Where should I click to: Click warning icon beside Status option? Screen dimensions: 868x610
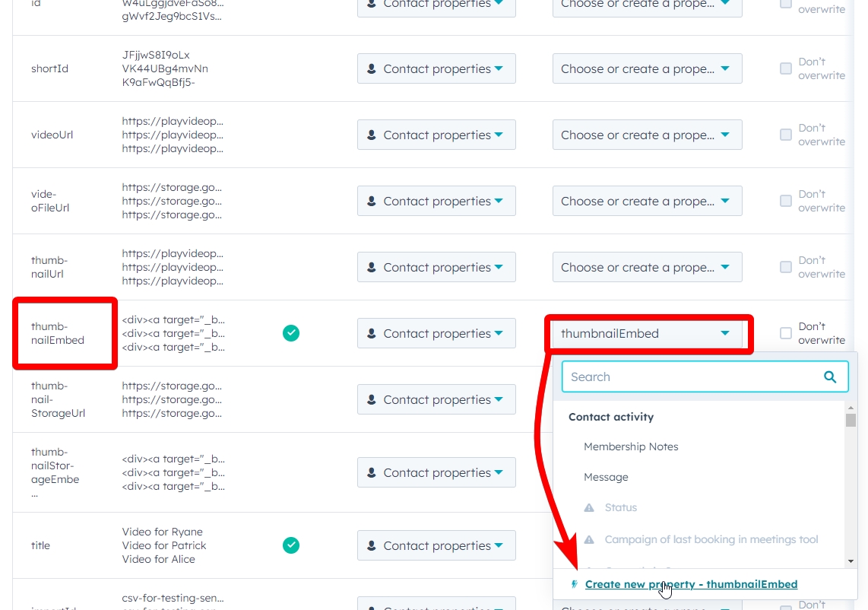589,507
